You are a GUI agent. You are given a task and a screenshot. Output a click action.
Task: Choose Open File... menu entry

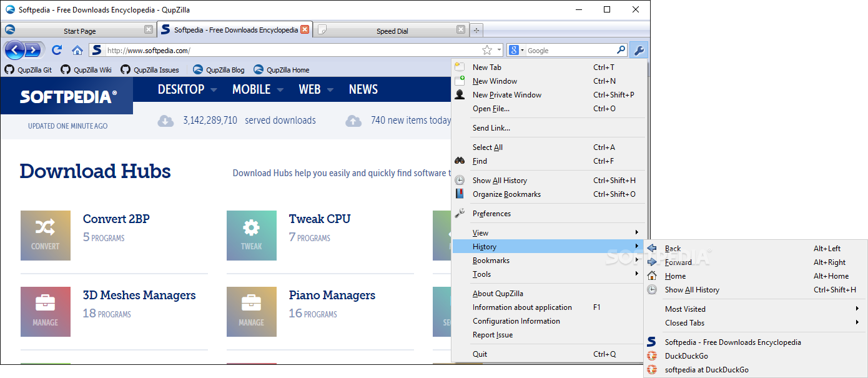tap(549, 109)
